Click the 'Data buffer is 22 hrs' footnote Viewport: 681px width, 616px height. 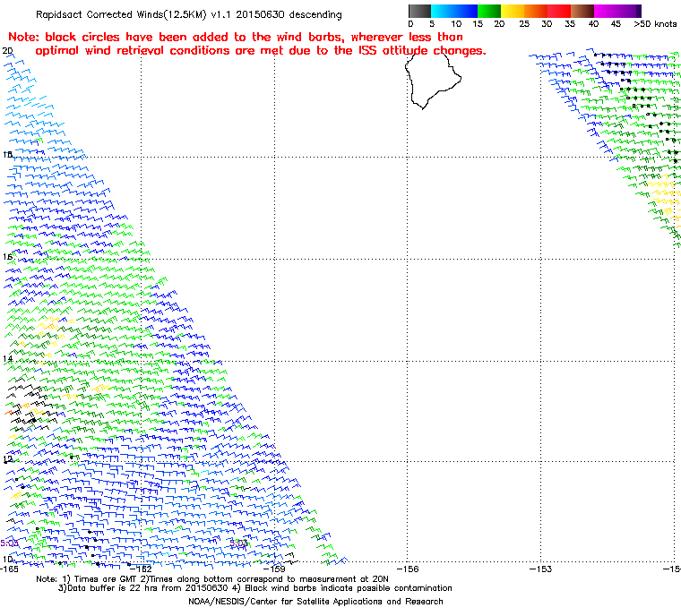[255, 587]
